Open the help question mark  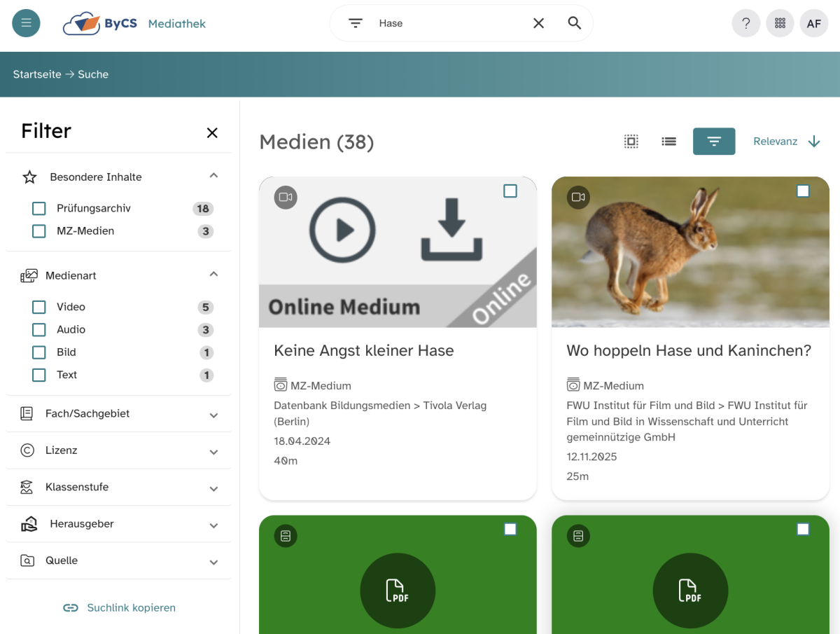coord(745,23)
